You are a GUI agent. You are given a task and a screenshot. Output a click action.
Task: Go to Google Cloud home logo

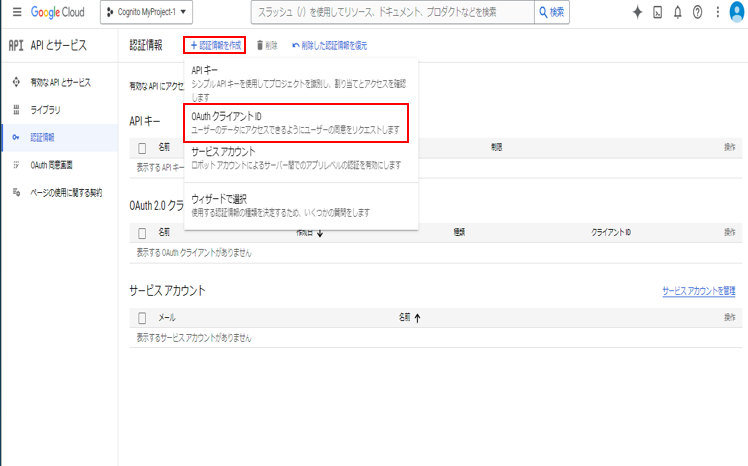tap(58, 12)
